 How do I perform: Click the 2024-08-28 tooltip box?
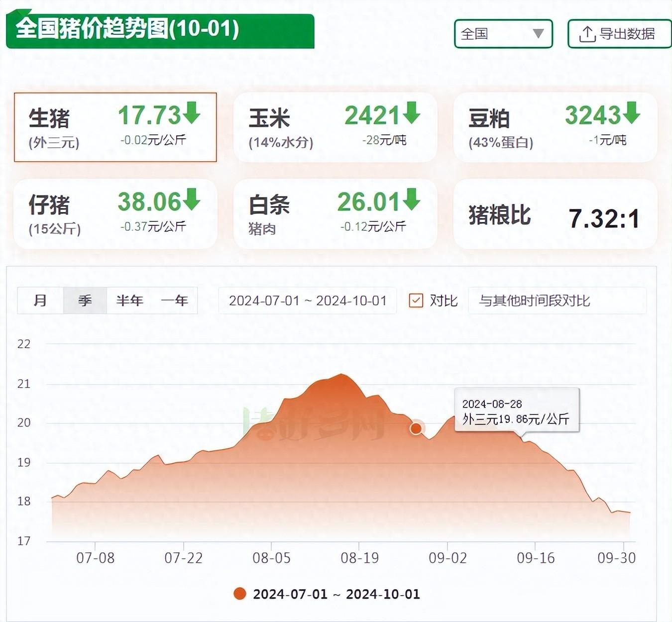point(517,411)
